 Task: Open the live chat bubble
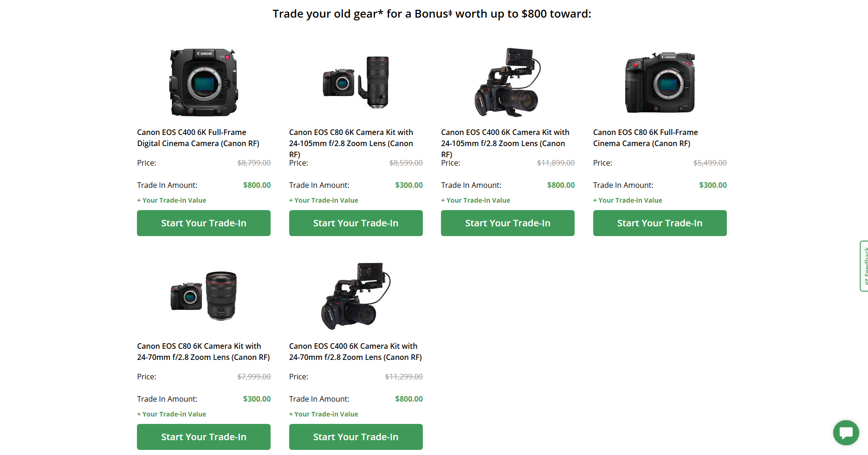coord(846,433)
